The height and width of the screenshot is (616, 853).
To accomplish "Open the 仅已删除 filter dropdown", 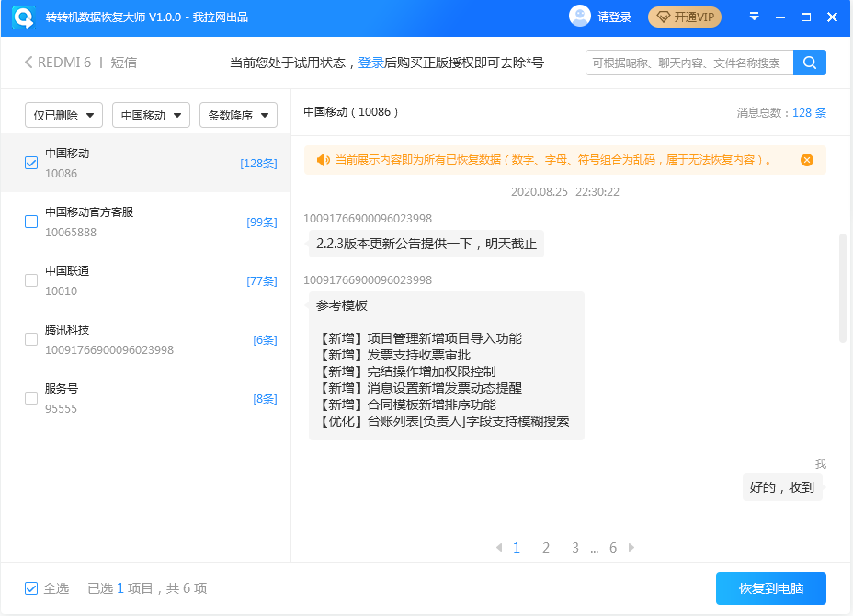I will (63, 115).
